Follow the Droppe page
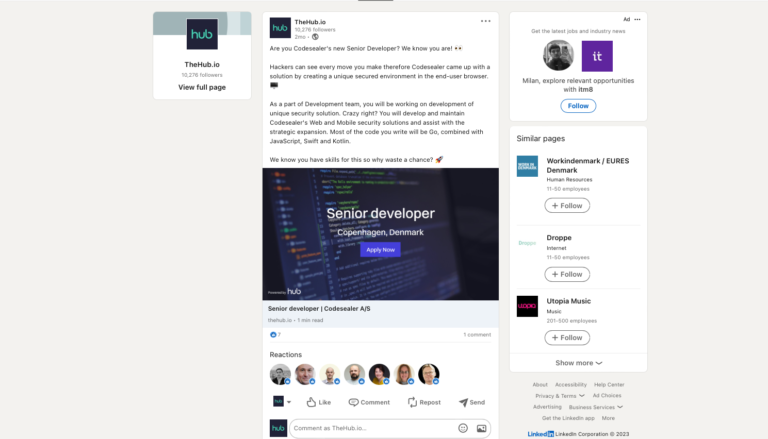The width and height of the screenshot is (768, 439). pyautogui.click(x=567, y=274)
